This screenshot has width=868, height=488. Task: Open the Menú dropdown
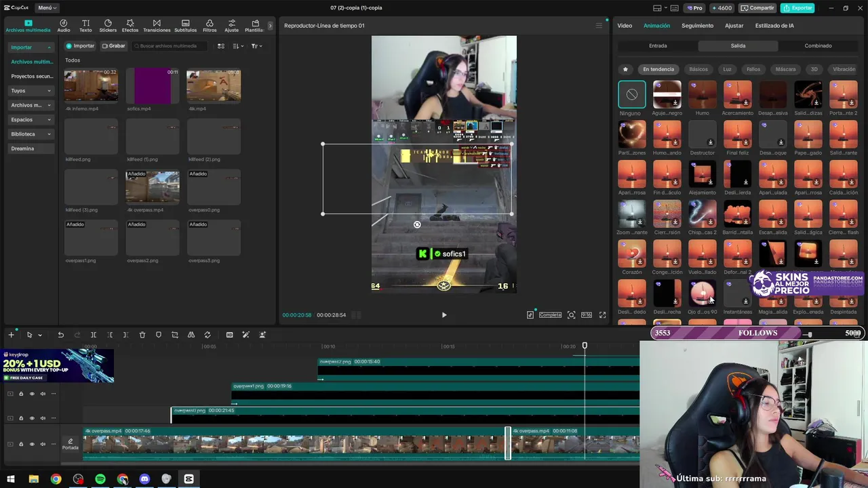pos(47,7)
